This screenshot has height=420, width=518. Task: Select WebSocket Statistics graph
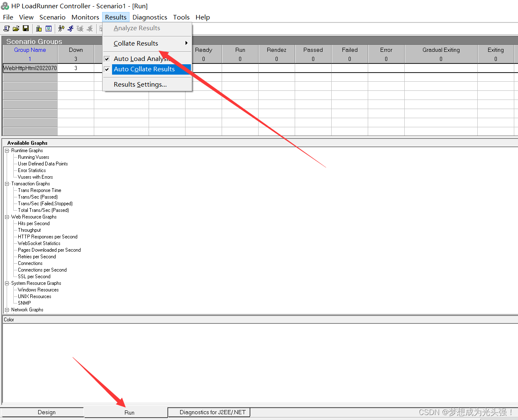(39, 243)
